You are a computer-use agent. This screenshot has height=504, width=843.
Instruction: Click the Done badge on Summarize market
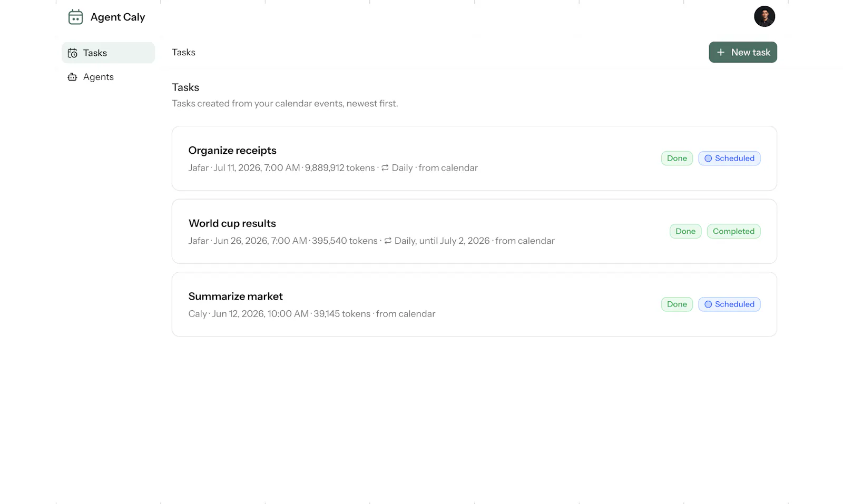point(677,304)
